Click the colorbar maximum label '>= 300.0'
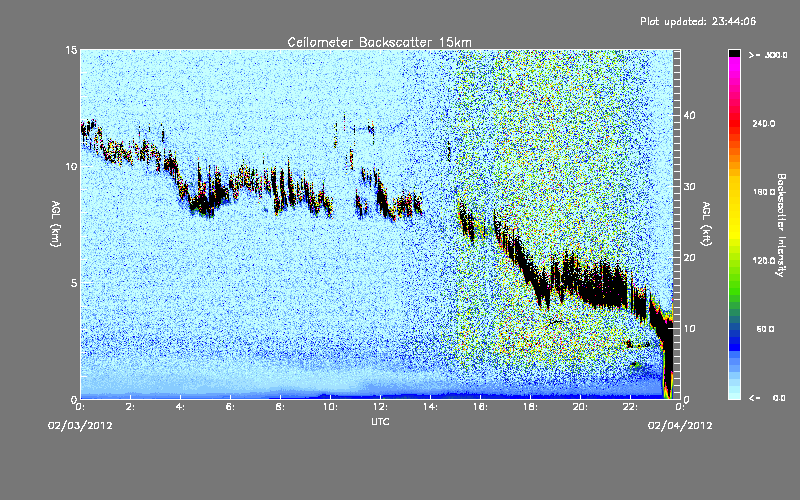 coord(768,55)
